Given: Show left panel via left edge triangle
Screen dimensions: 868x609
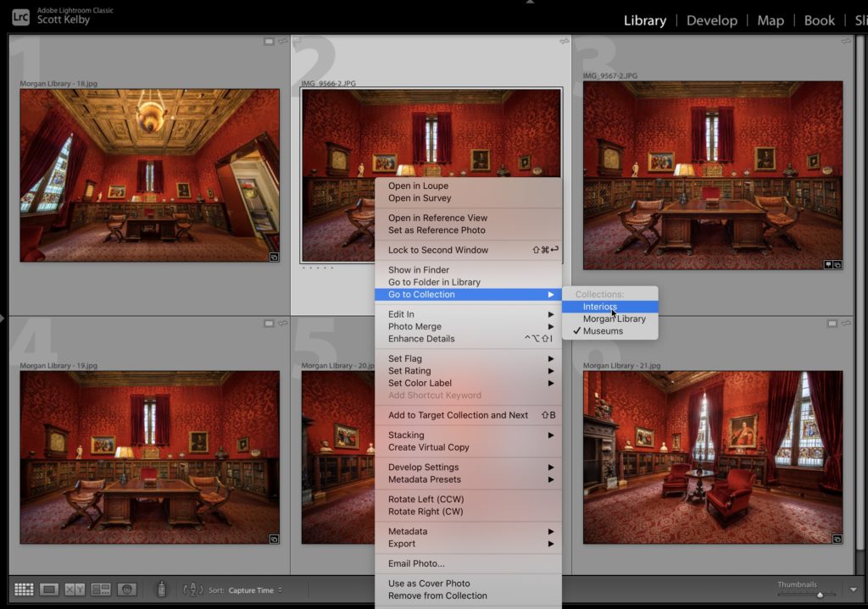Looking at the screenshot, I should pos(3,318).
